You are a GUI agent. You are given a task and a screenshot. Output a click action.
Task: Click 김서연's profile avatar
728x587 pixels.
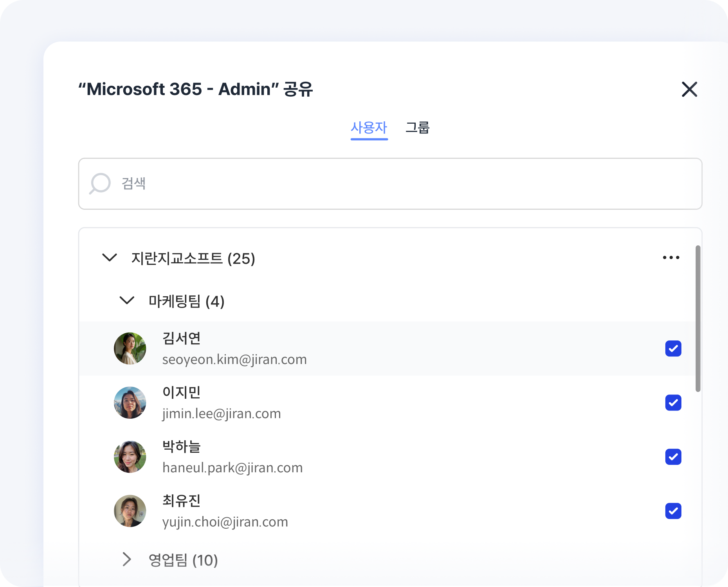130,349
